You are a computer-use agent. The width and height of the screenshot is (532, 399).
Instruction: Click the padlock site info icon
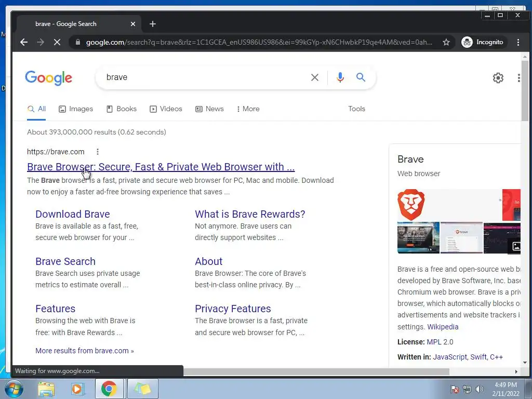78,42
